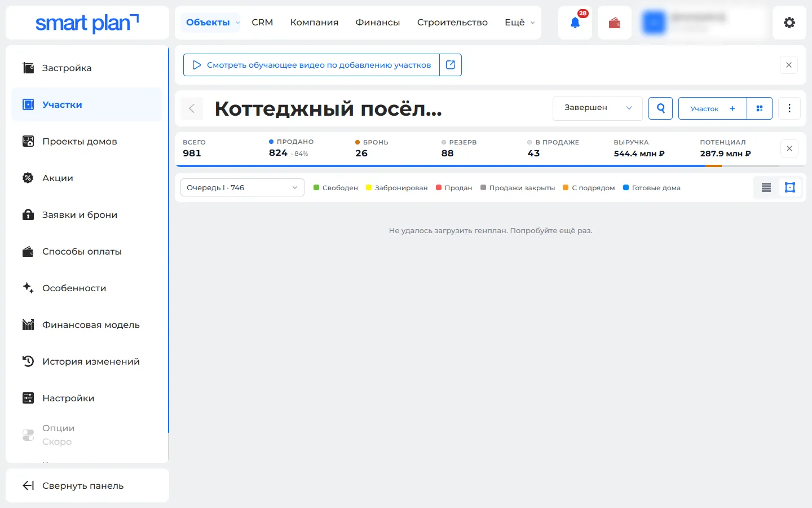Collapse the sidebar with Свернуть панель
812x508 pixels.
click(87, 485)
